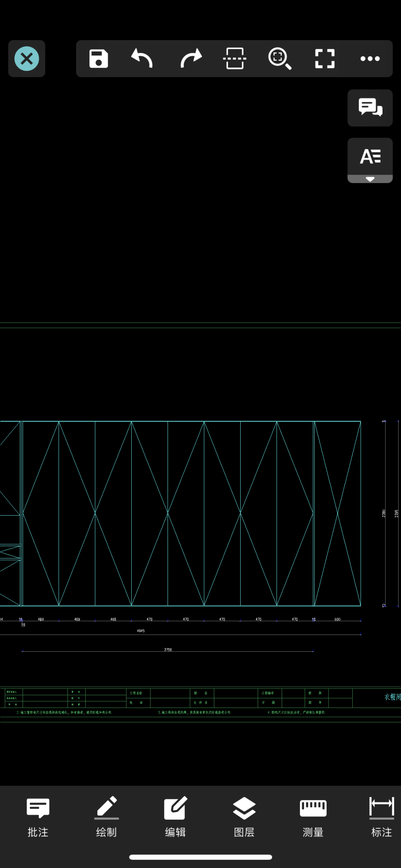The image size is (401, 868).
Task: Close the drawing with the X button
Action: (27, 58)
